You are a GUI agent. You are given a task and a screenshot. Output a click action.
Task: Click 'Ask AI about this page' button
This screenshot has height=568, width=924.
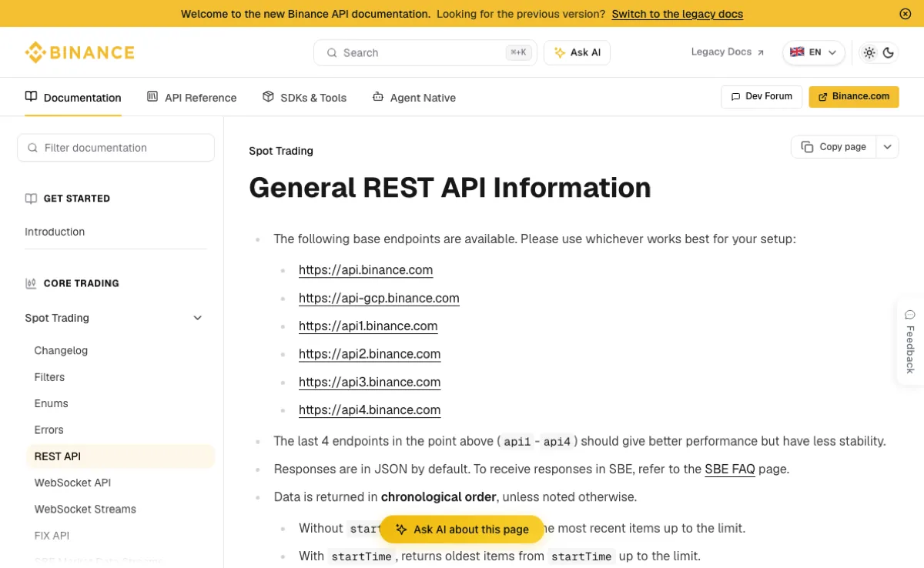(461, 530)
